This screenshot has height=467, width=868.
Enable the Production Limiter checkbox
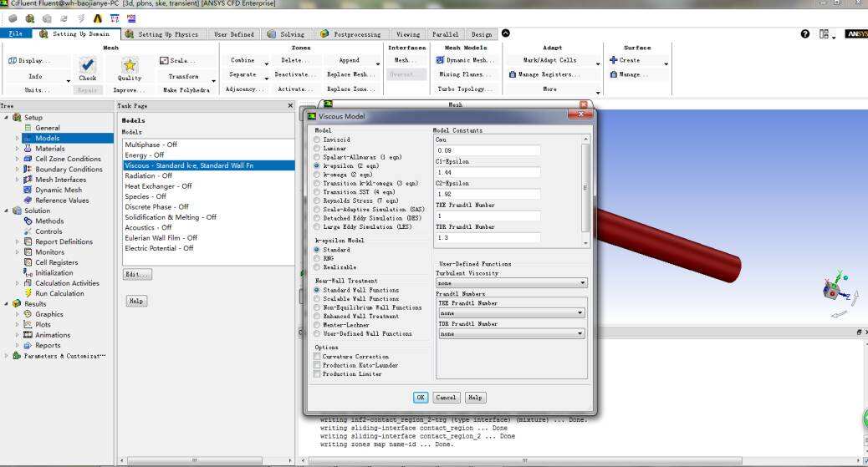[x=317, y=374]
